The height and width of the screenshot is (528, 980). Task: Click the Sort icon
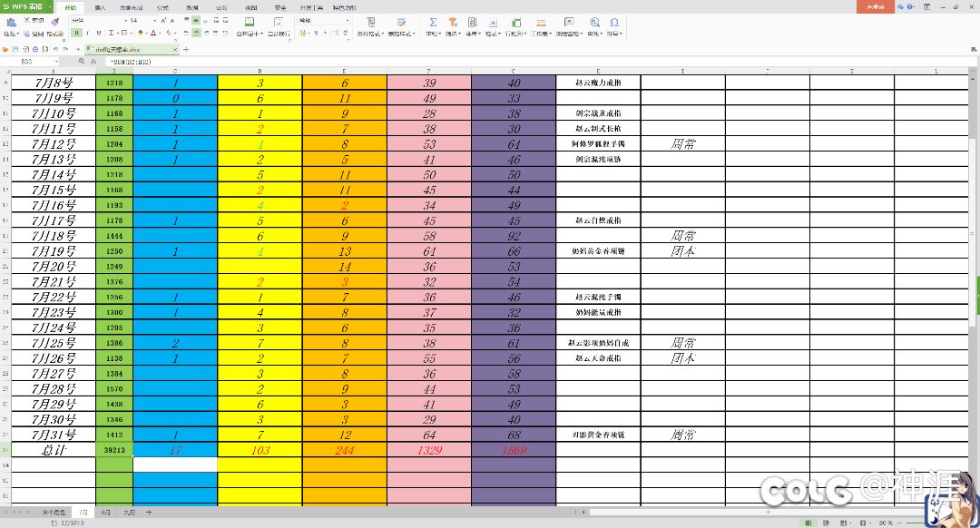[473, 22]
